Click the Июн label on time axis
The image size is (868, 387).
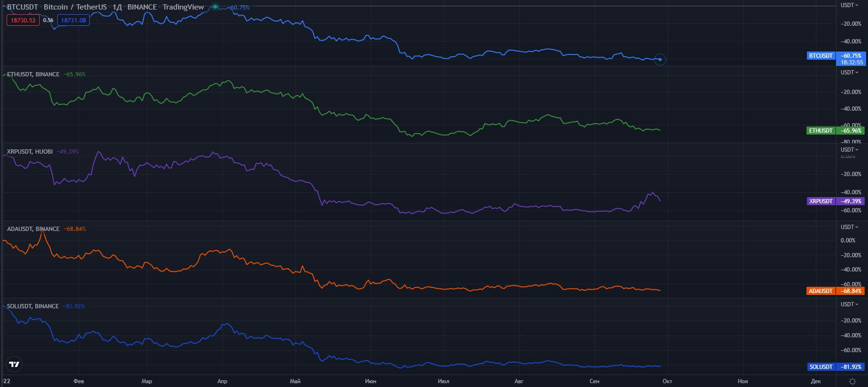[370, 381]
